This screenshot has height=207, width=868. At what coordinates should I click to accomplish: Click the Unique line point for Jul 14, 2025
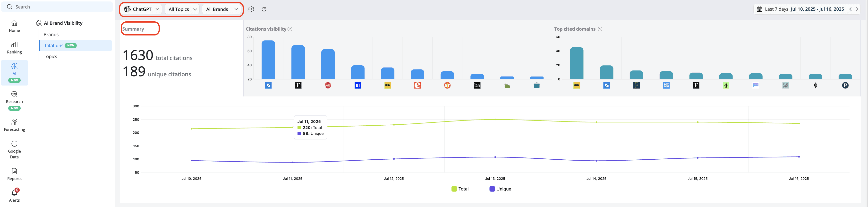coord(596,161)
